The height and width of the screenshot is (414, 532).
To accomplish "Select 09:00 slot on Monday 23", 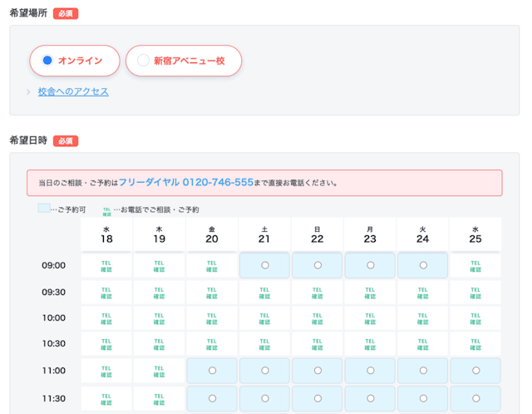I will pos(370,265).
